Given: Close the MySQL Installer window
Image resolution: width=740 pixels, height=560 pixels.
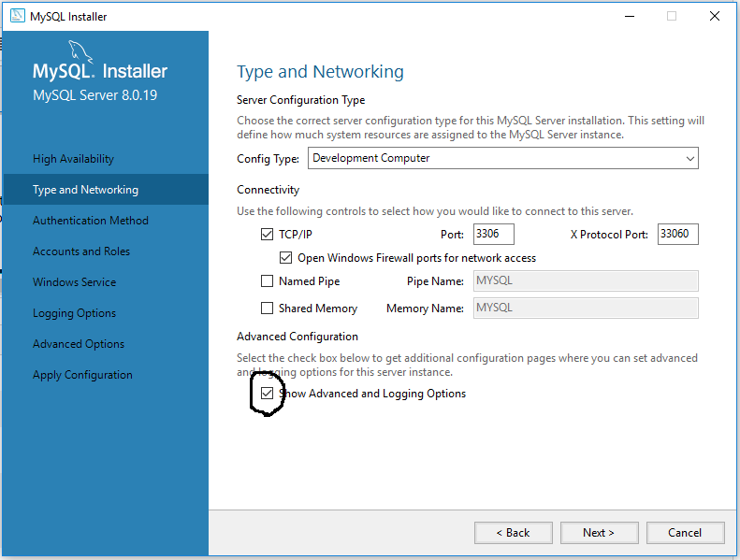Looking at the screenshot, I should click(x=715, y=16).
